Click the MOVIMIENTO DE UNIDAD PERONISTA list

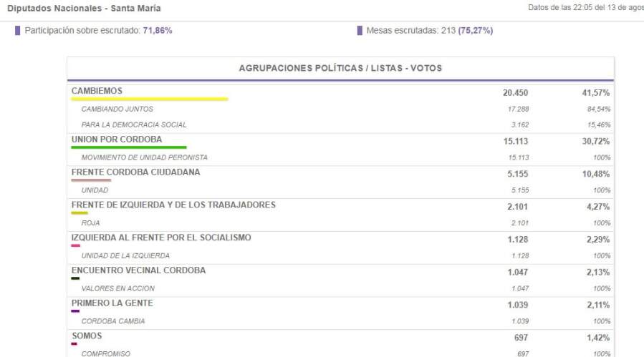[x=144, y=157]
